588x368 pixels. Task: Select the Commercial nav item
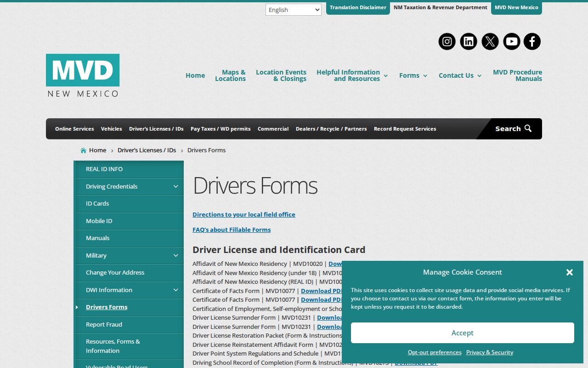pos(273,129)
